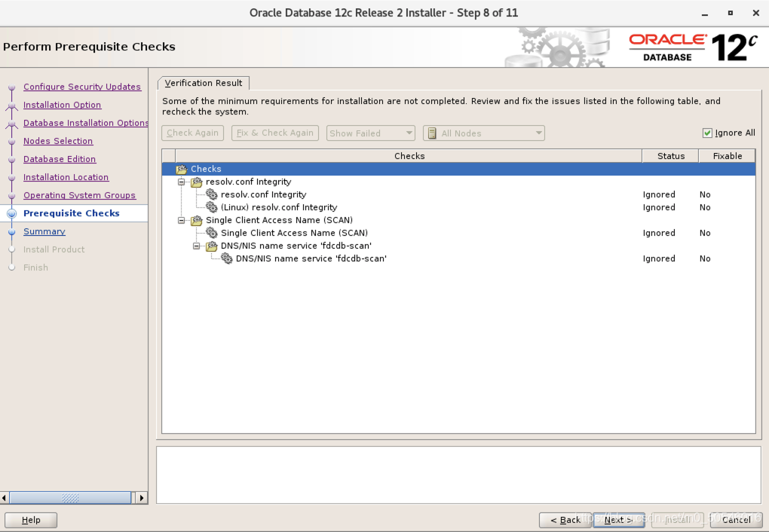Collapse the DNS/NIS name service 'fdcdb-scan' group

click(x=196, y=246)
